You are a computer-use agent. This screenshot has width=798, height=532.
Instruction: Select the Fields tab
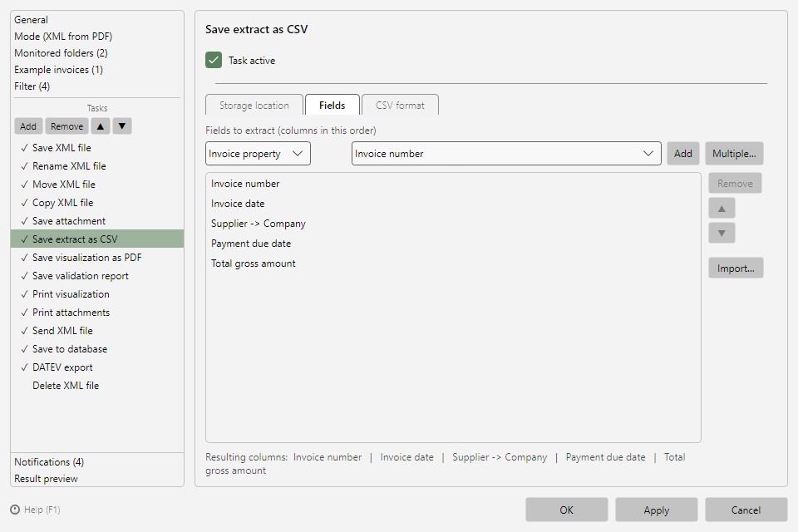pyautogui.click(x=332, y=106)
